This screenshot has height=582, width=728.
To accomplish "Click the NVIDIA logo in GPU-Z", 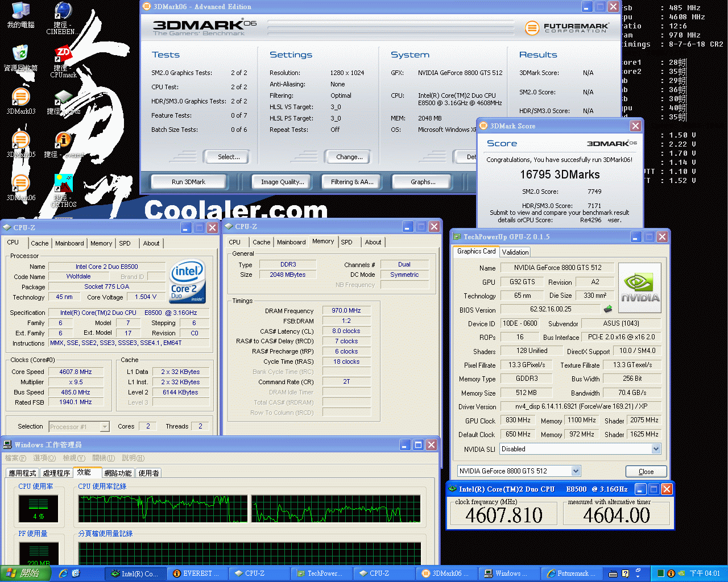I will pos(640,288).
